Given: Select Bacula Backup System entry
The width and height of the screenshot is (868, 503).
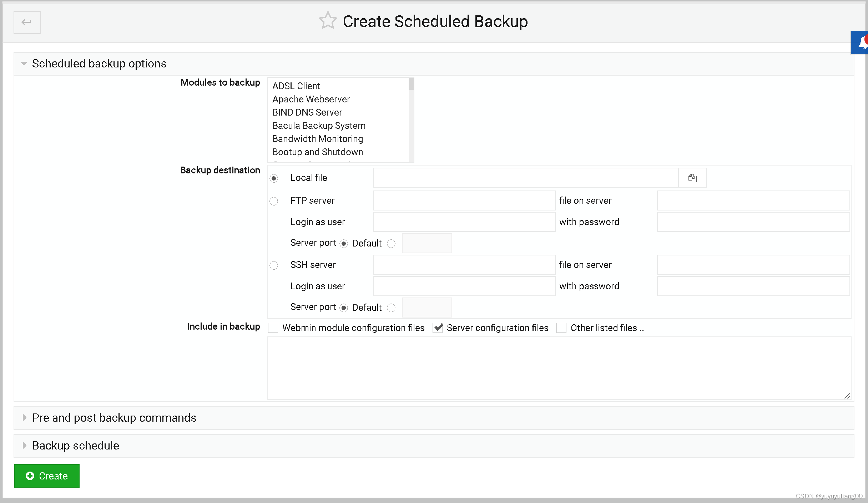Looking at the screenshot, I should pyautogui.click(x=319, y=126).
